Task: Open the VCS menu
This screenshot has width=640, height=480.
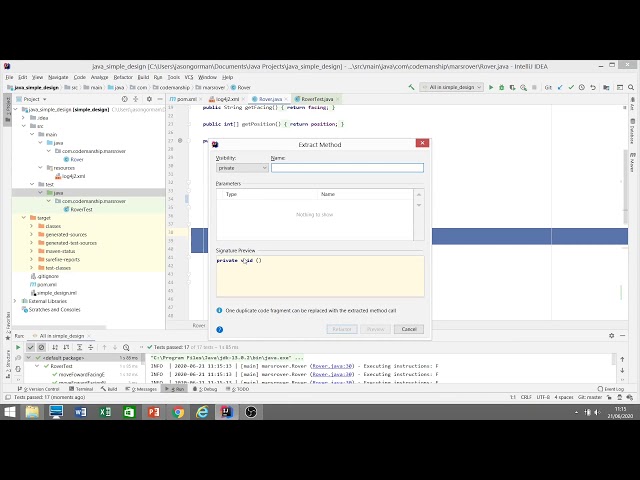Action: pyautogui.click(x=189, y=77)
